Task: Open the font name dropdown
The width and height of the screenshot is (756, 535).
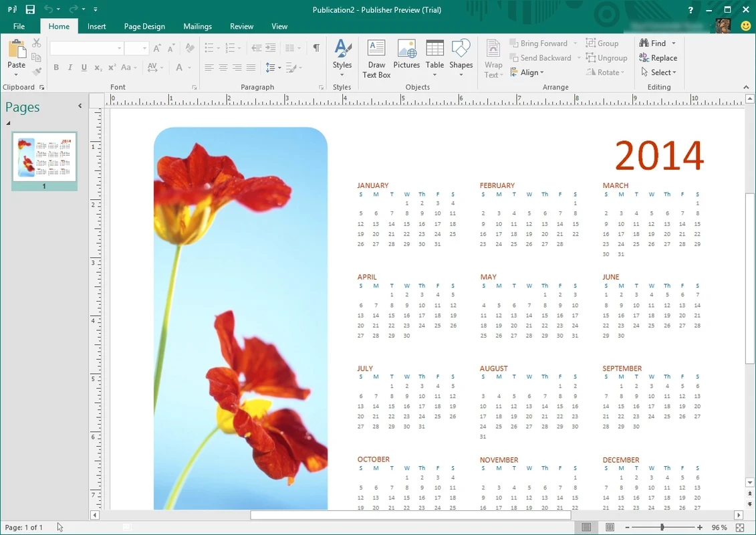Action: [x=120, y=48]
